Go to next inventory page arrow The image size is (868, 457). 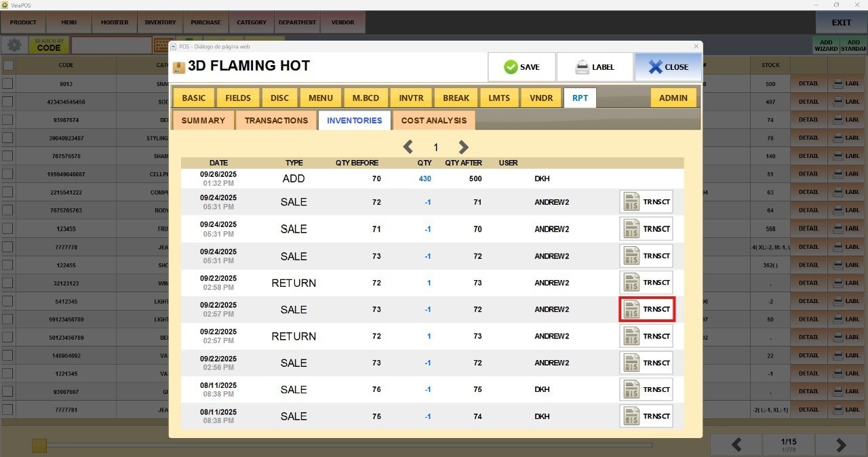(x=463, y=147)
